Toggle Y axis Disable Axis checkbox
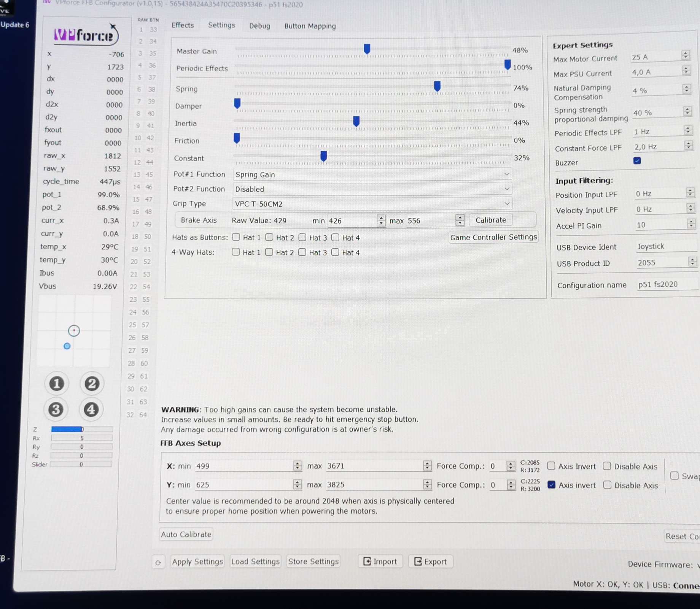 [607, 485]
